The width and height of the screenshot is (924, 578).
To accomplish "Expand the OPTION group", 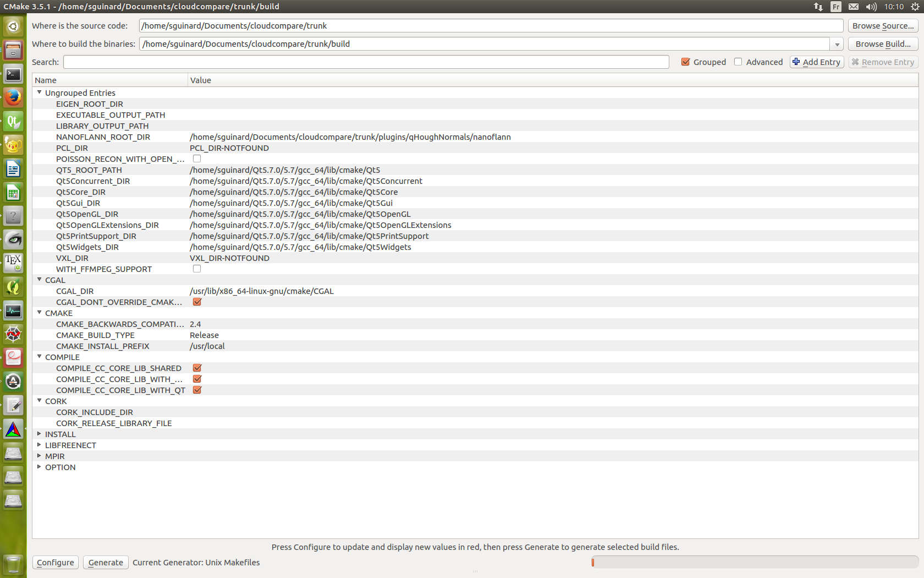I will pos(39,467).
